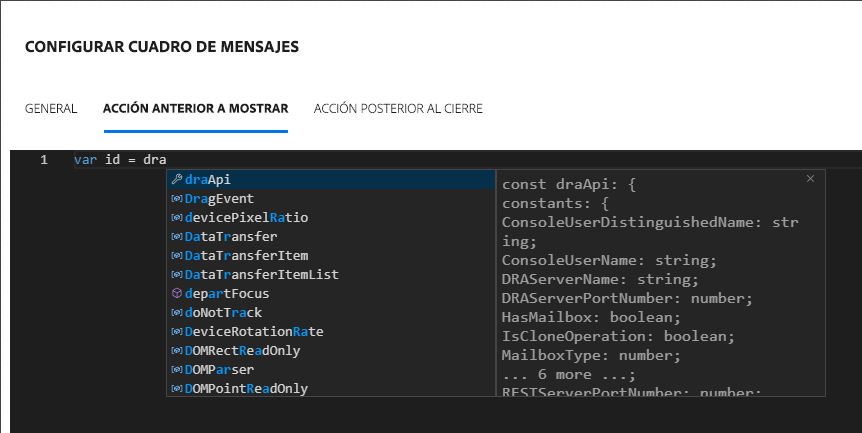Click the wrench icon beside draApi

pos(177,180)
